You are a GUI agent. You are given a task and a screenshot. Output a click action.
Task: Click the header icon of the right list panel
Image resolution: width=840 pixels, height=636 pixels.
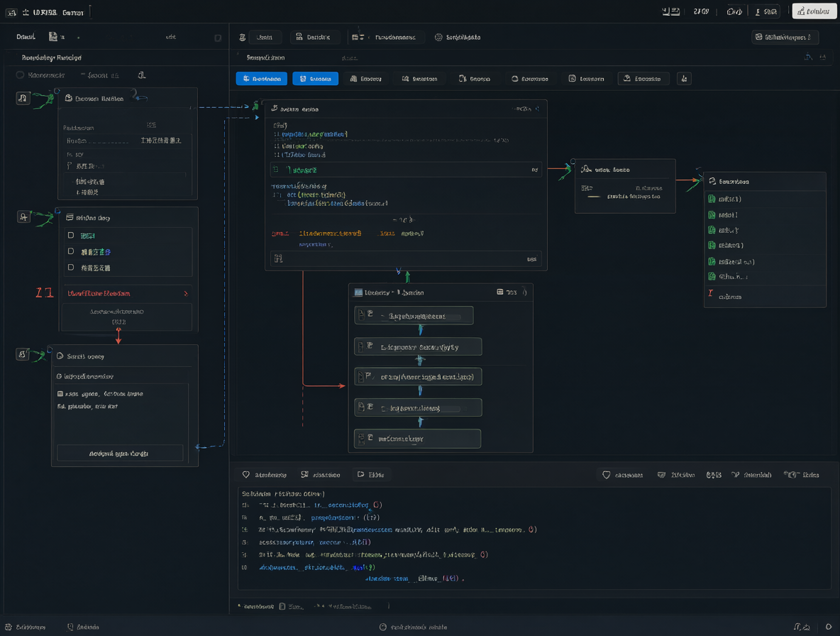[x=712, y=181]
